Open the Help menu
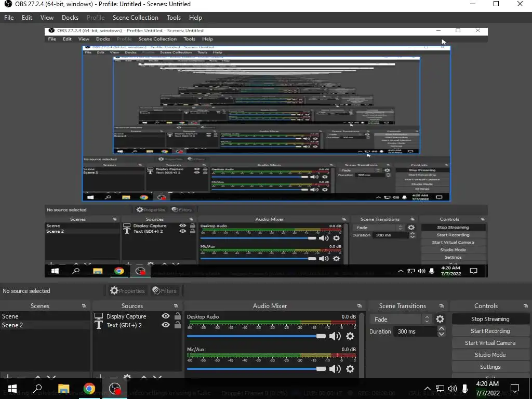 click(195, 18)
